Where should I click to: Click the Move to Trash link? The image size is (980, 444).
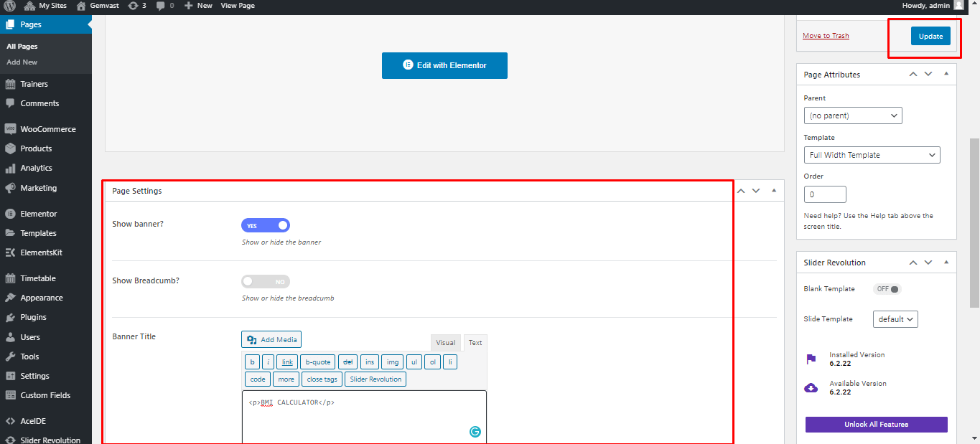point(826,36)
